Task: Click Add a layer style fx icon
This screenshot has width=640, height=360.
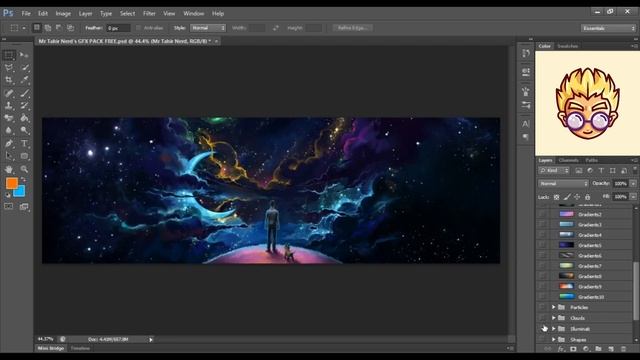Action: tap(561, 349)
